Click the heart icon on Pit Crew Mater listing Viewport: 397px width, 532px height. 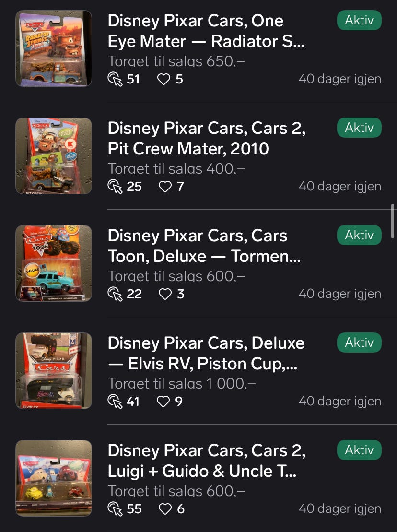[165, 187]
